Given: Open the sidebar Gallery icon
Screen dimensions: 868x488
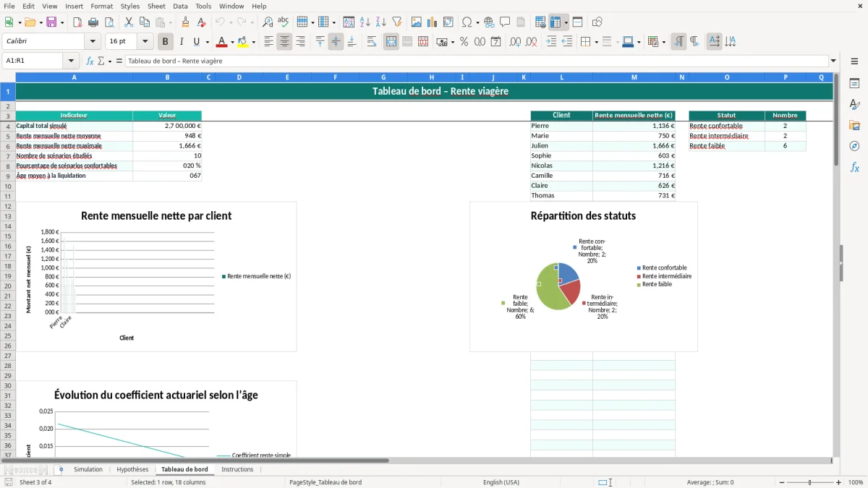Looking at the screenshot, I should pos(854,126).
